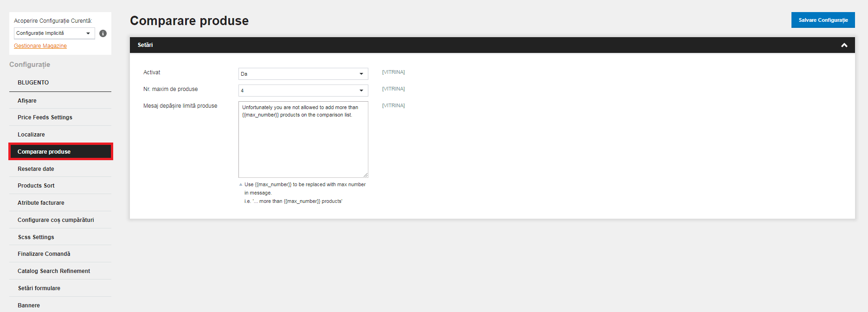The image size is (868, 312).
Task: Click the Gestionare Magazine link
Action: (40, 46)
